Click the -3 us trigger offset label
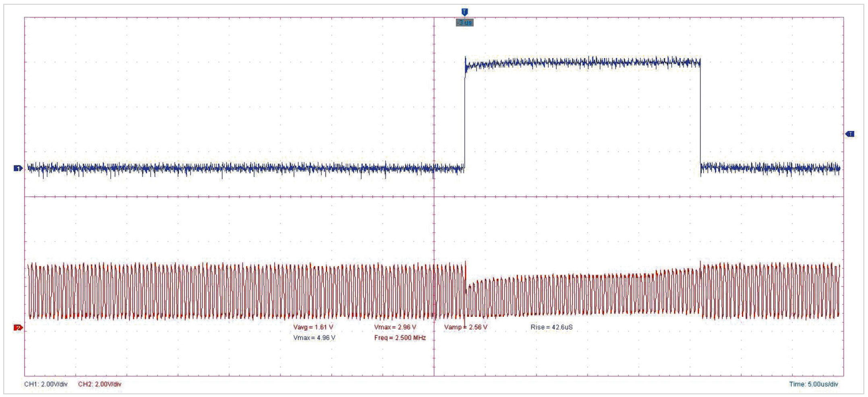This screenshot has width=868, height=397. pyautogui.click(x=464, y=23)
